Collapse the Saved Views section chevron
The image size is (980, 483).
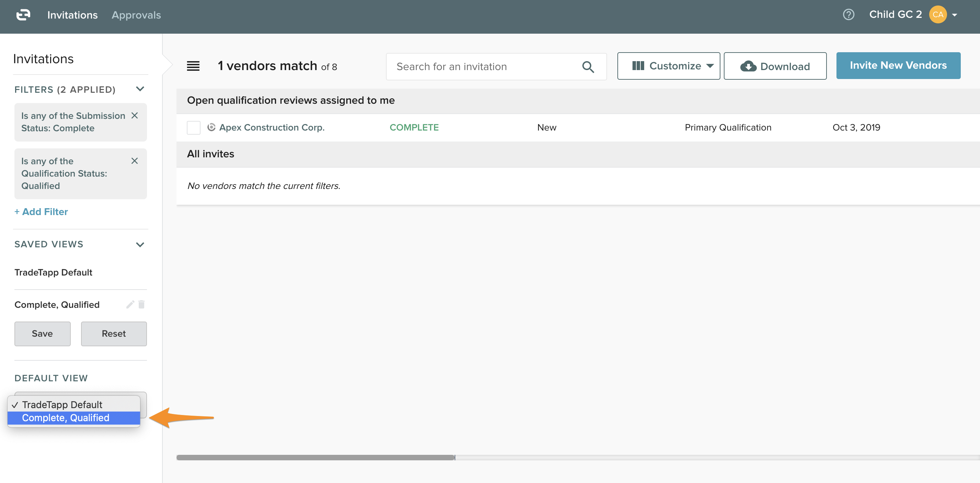point(140,244)
